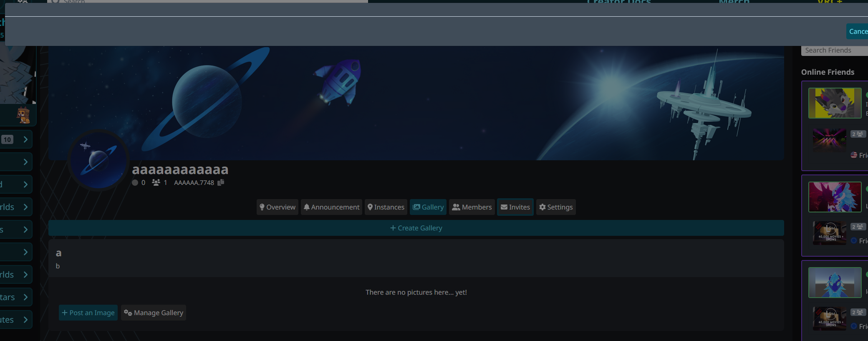Image resolution: width=868 pixels, height=341 pixels.
Task: Go to the Instances tab
Action: tap(386, 207)
